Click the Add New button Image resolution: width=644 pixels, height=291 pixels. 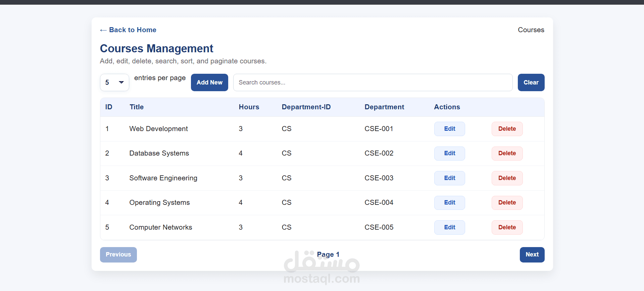click(x=209, y=82)
